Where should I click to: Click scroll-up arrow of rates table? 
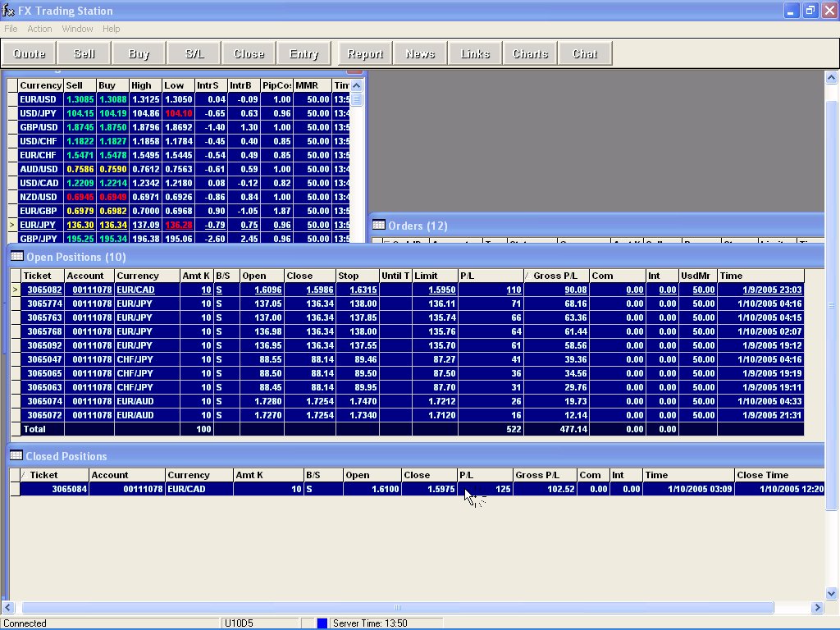(x=356, y=85)
